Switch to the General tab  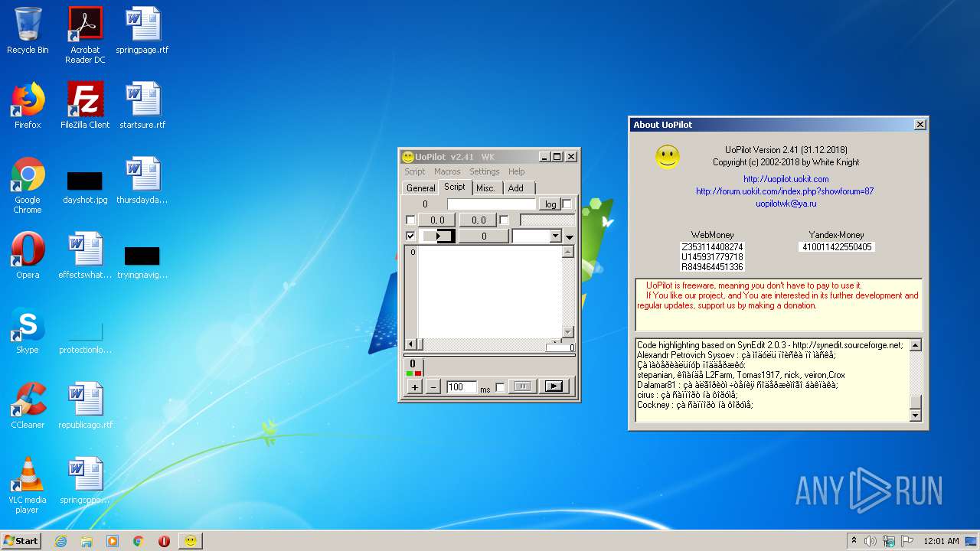[x=420, y=188]
